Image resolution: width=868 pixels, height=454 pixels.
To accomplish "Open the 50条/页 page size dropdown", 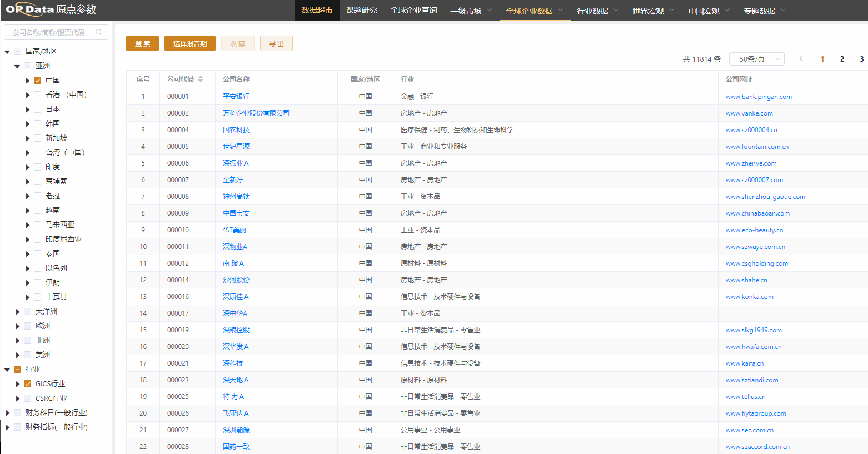I will coord(756,59).
